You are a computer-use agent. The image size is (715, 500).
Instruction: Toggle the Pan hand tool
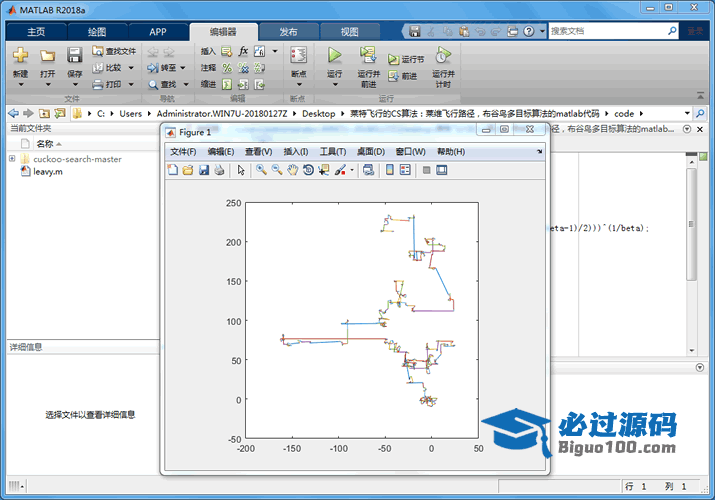[x=292, y=170]
